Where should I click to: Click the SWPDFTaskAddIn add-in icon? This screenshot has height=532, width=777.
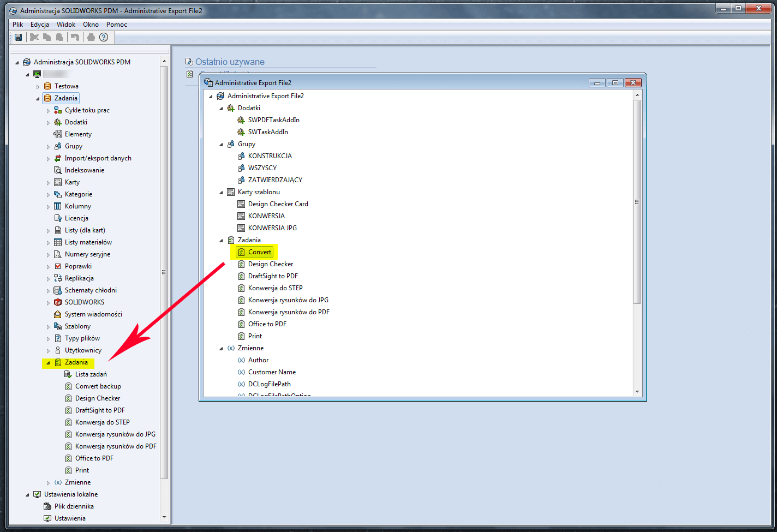click(241, 120)
